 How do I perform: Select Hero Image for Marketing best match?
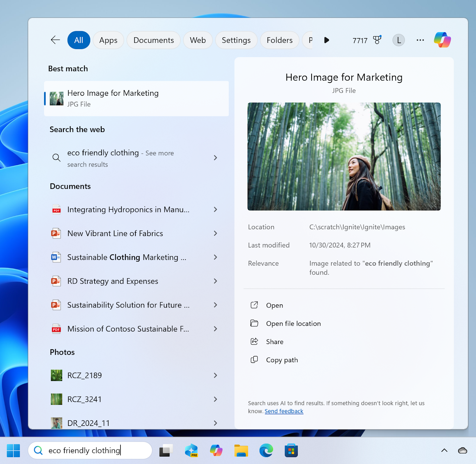click(137, 98)
